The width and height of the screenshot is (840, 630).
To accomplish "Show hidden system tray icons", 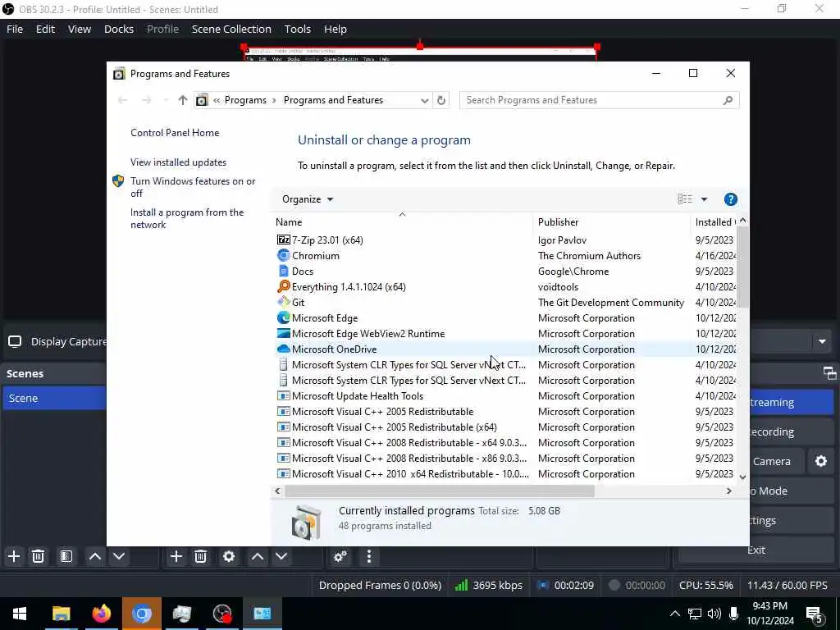I will 675,614.
